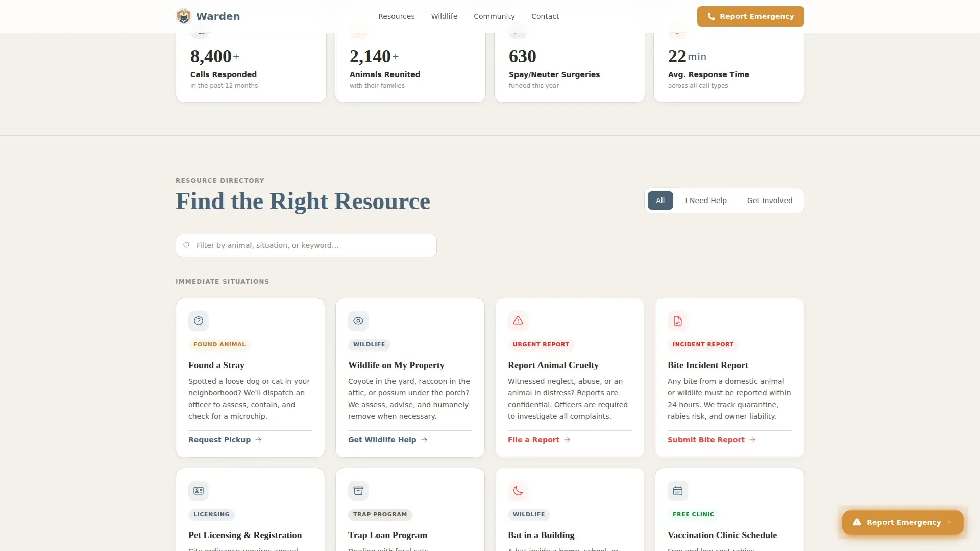
Task: Click the box icon on Trap Loan Program card
Action: coord(358,491)
